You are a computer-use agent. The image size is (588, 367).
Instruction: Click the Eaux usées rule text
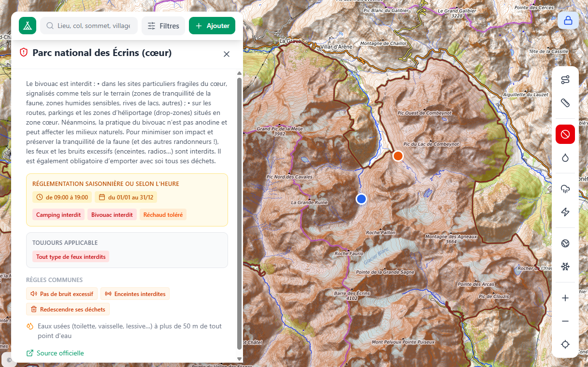coord(129,331)
